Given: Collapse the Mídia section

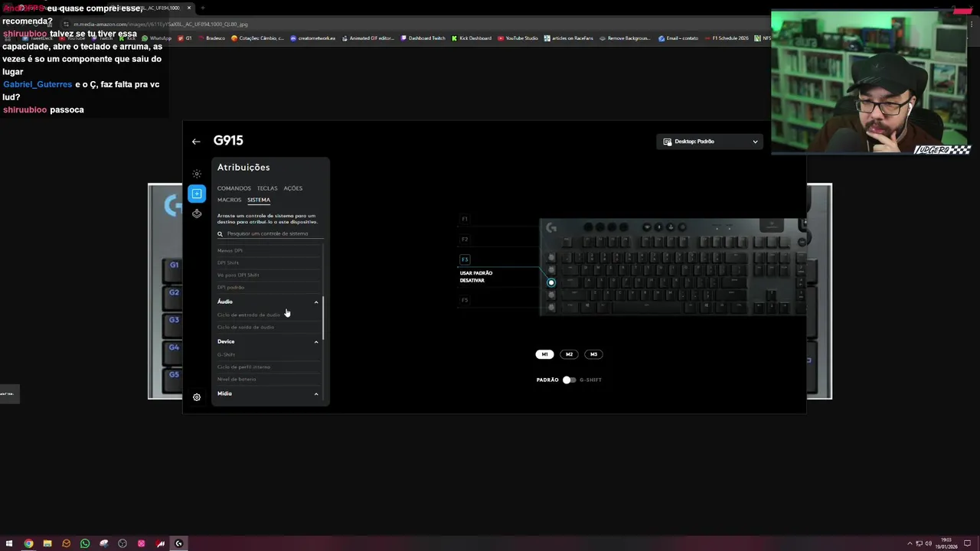Looking at the screenshot, I should (x=316, y=394).
